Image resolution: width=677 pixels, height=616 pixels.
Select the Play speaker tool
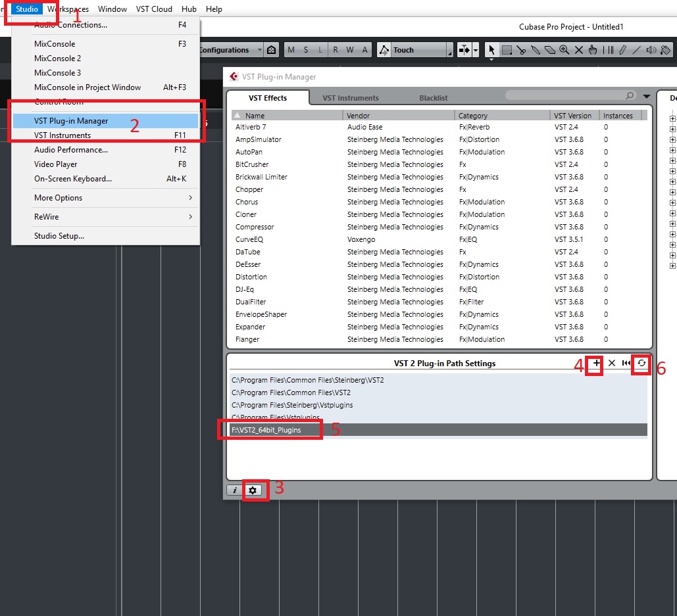(x=651, y=50)
